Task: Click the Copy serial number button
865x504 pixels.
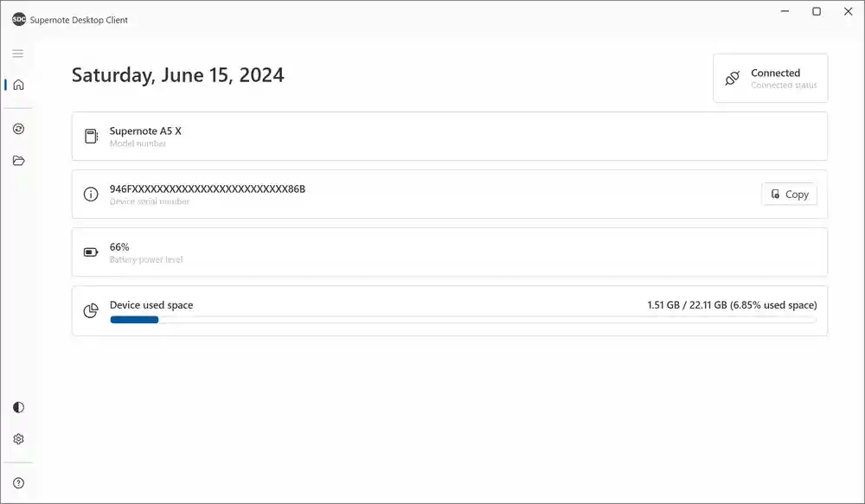Action: [789, 195]
